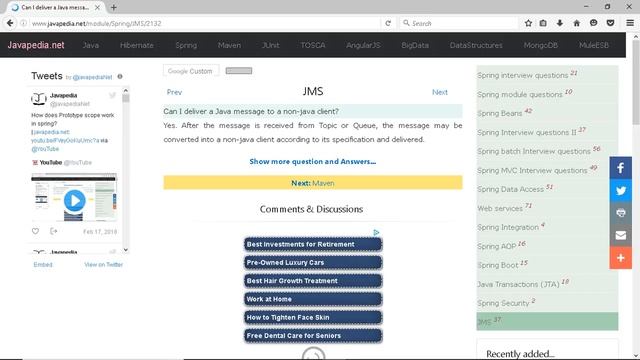This screenshot has height=360, width=640.
Task: Open How to Tighten Face Skin ad
Action: [313, 317]
